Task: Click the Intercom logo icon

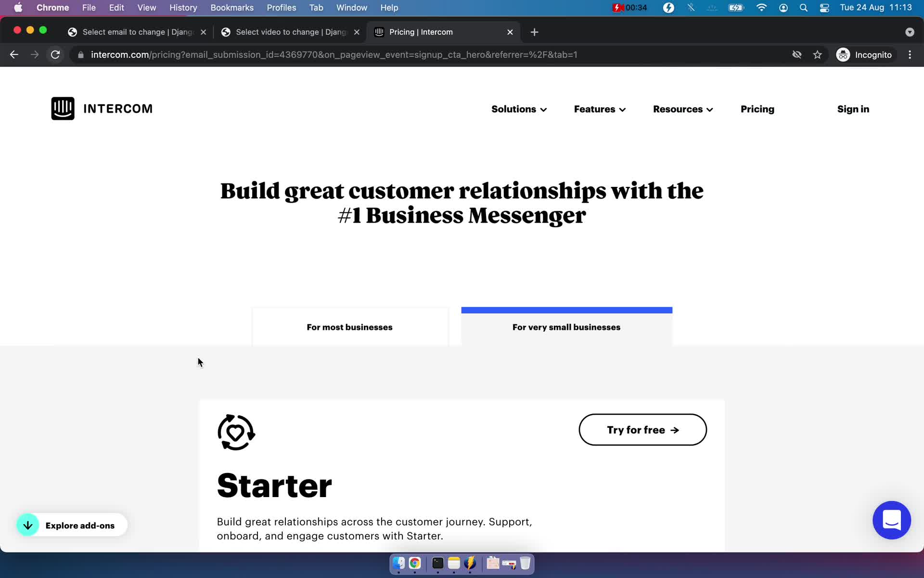Action: 63,108
